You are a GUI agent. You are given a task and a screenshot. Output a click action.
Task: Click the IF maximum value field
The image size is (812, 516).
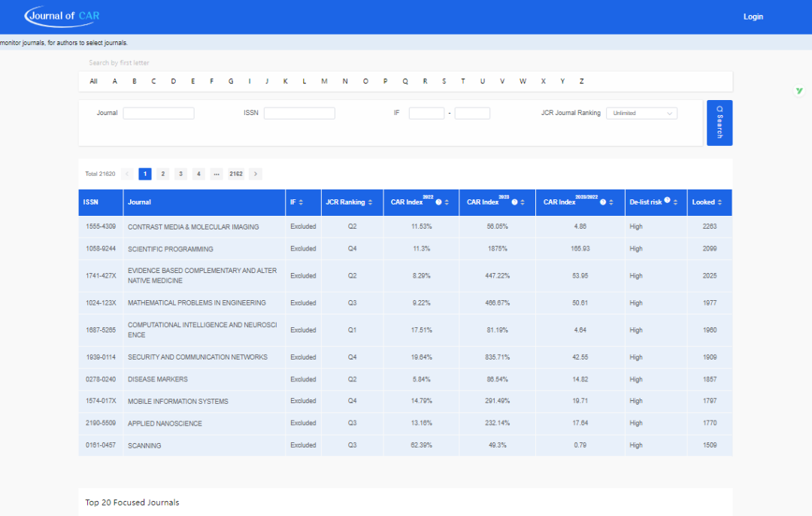472,113
